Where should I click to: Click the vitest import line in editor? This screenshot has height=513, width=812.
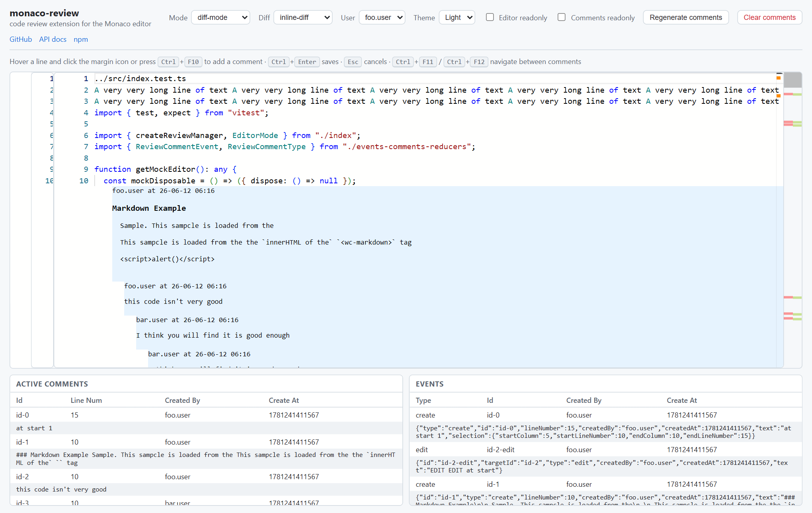pos(181,113)
